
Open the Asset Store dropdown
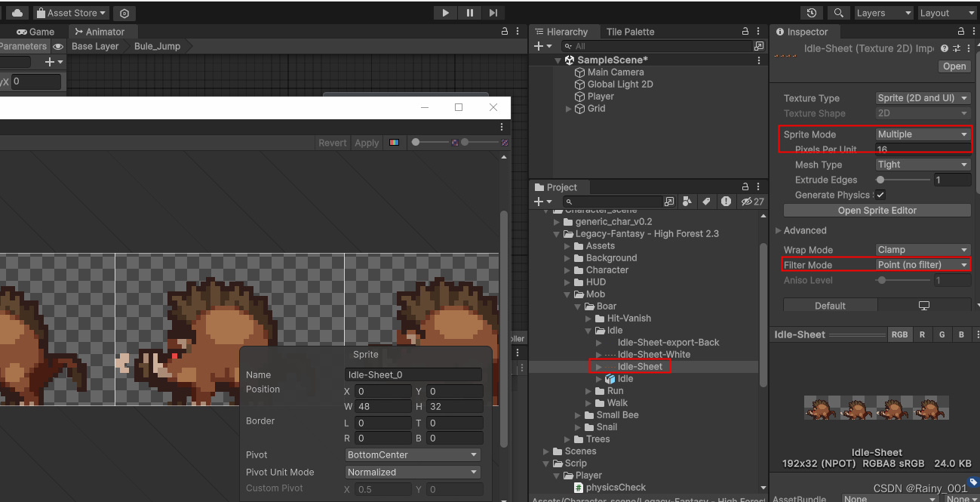pos(71,13)
